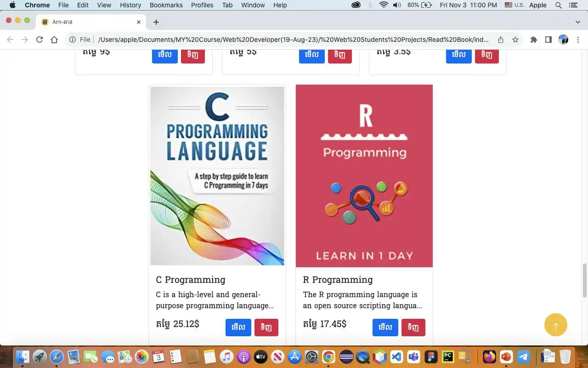Screen dimensions: 588x368
Task: Open the home page via the house icon
Action: pos(54,40)
